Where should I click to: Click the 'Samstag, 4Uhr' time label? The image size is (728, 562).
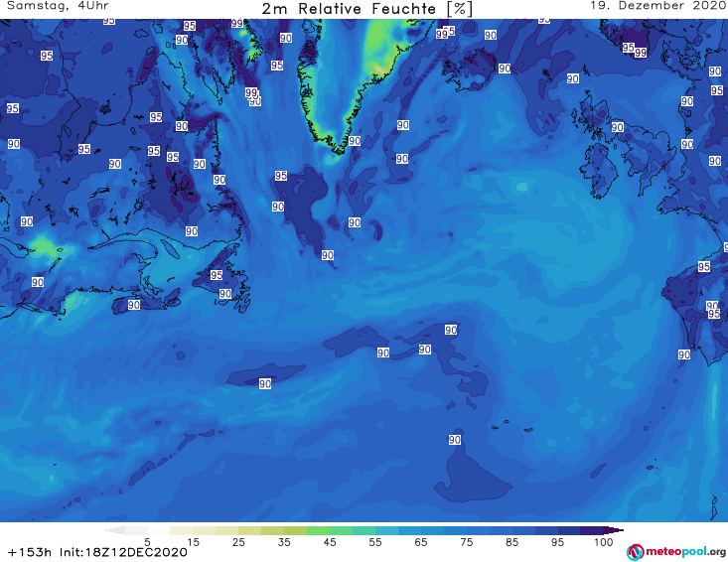coord(58,6)
